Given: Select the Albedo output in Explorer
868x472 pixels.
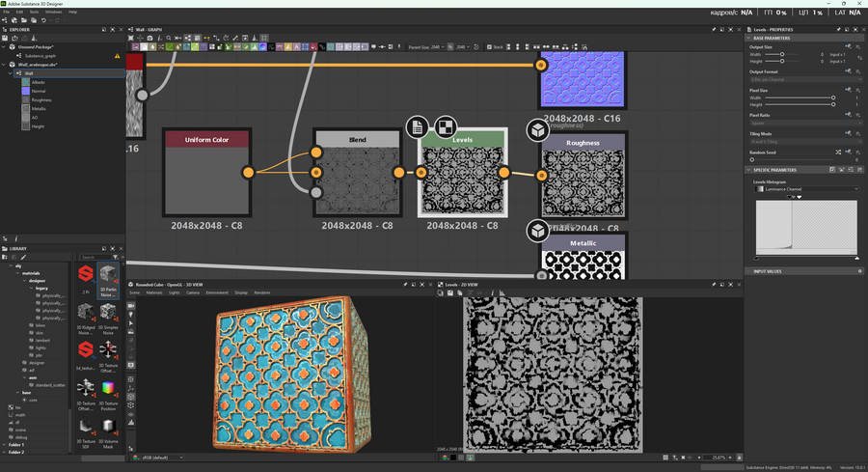Looking at the screenshot, I should click(39, 82).
